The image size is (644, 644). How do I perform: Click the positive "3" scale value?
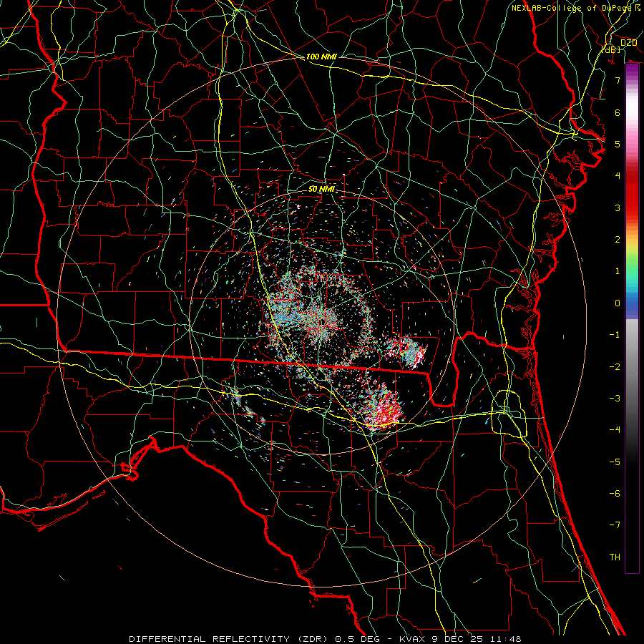click(618, 208)
